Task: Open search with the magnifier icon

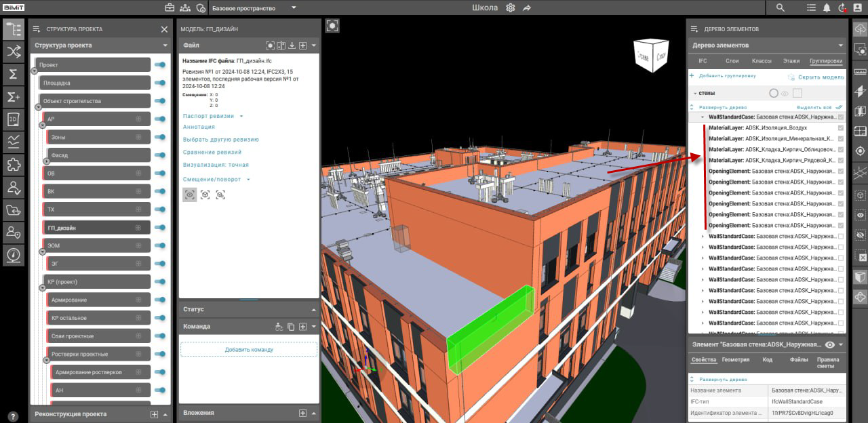Action: 781,7
